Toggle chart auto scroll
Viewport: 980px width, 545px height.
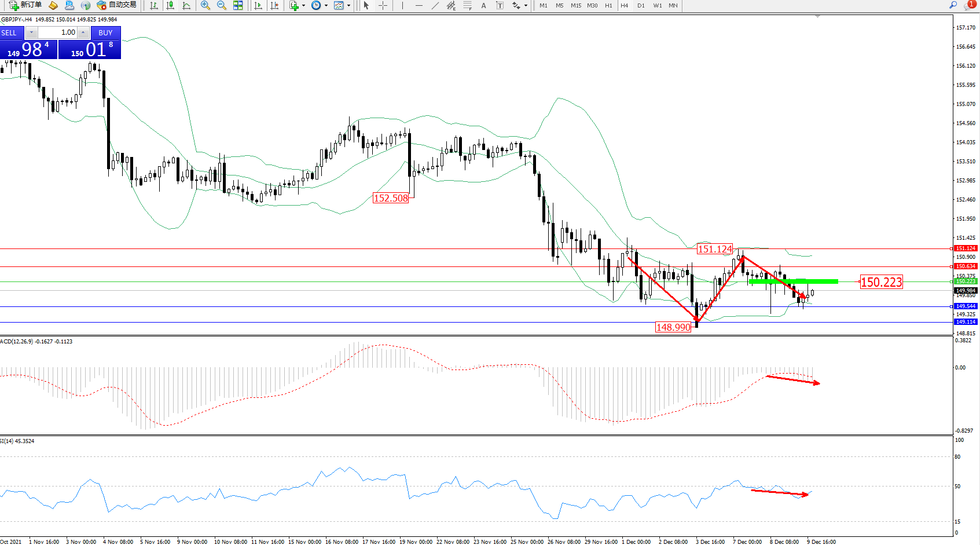[258, 5]
